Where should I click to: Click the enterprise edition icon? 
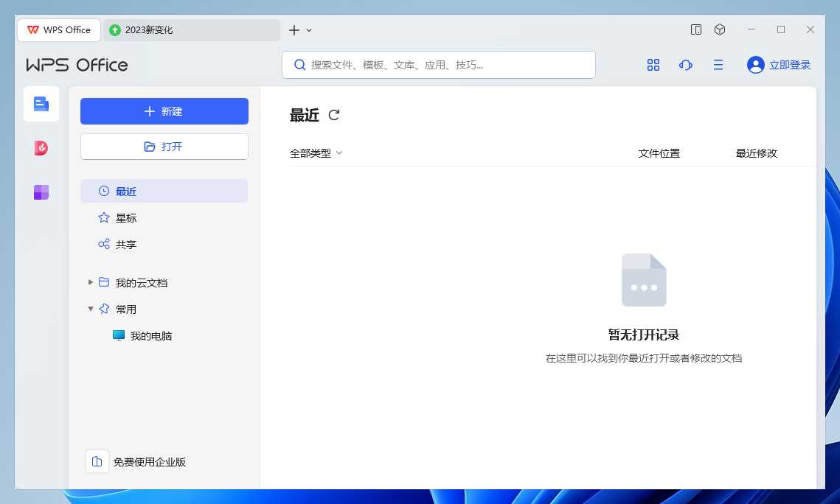tap(97, 461)
